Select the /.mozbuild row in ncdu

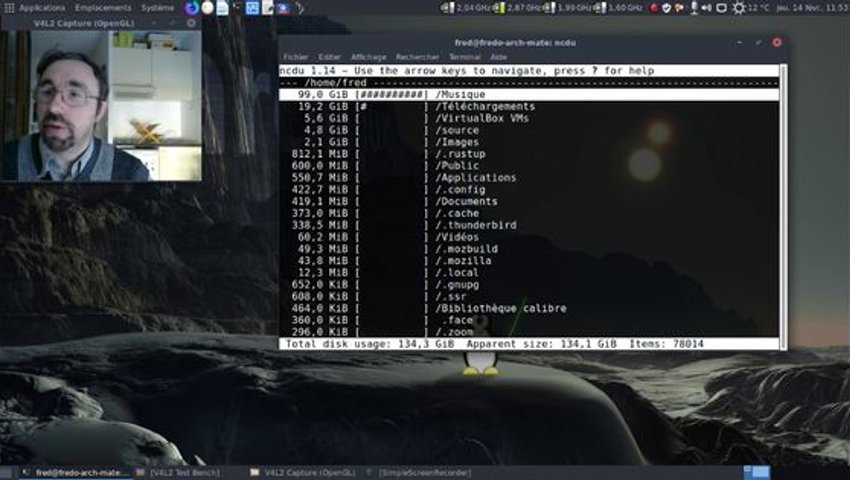(x=529, y=249)
